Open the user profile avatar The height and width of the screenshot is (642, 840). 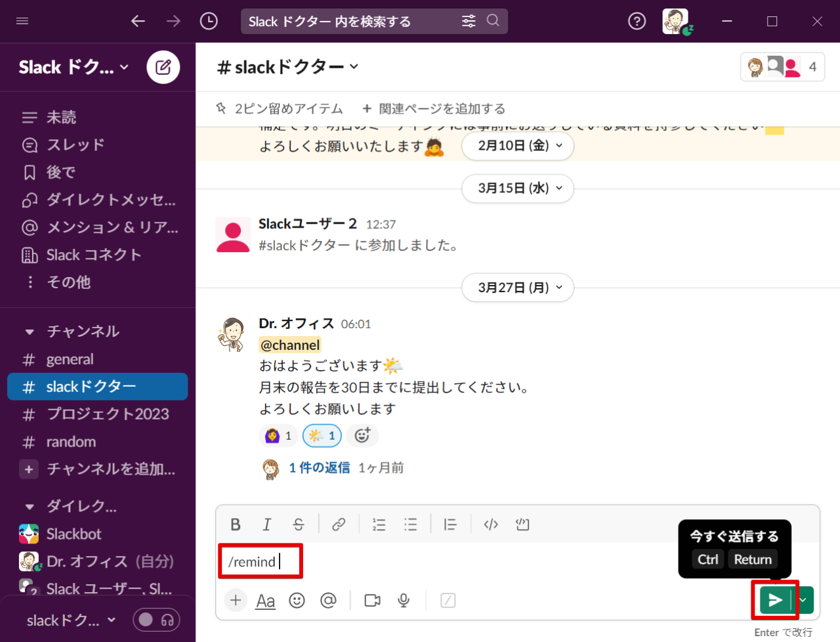[676, 21]
